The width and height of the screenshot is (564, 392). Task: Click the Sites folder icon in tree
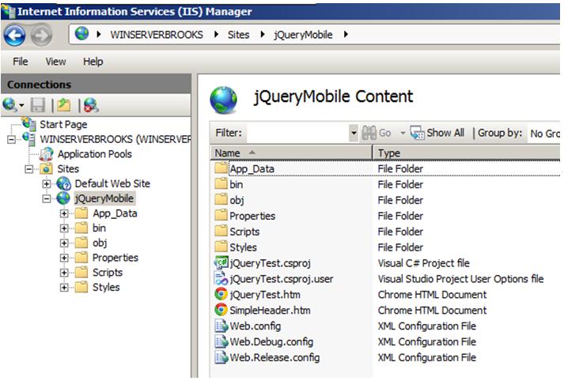46,168
